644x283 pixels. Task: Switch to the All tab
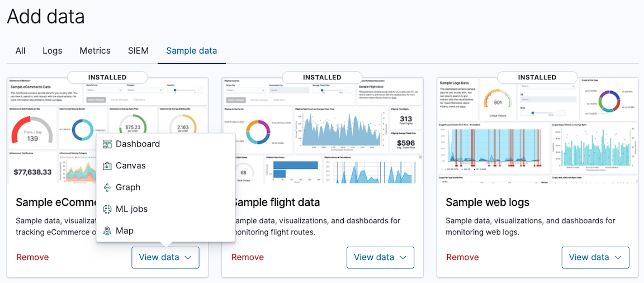pos(21,50)
